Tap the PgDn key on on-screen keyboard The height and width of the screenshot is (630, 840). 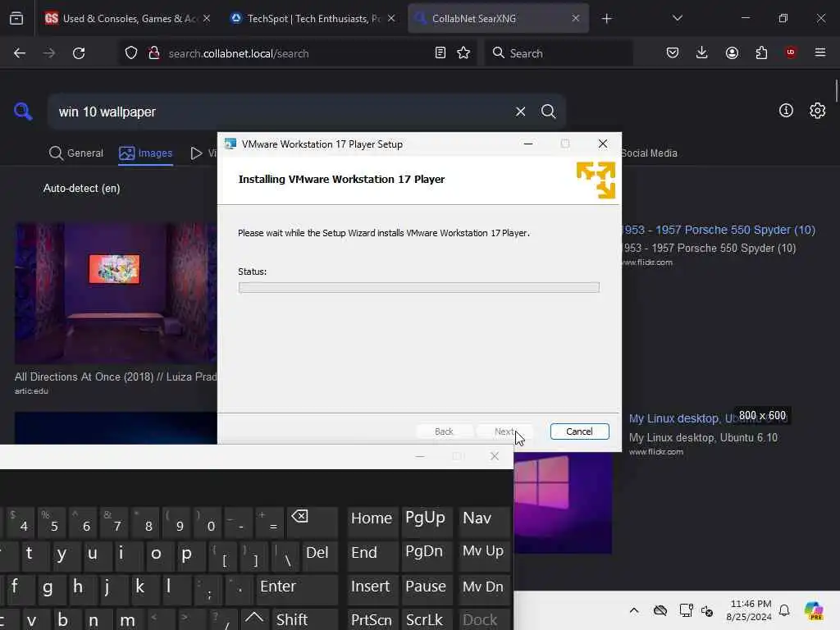[x=426, y=556]
